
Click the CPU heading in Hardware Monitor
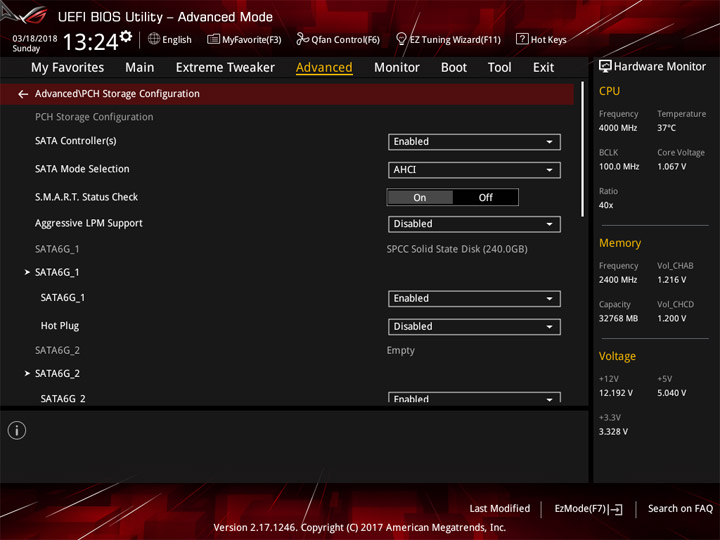pyautogui.click(x=609, y=91)
